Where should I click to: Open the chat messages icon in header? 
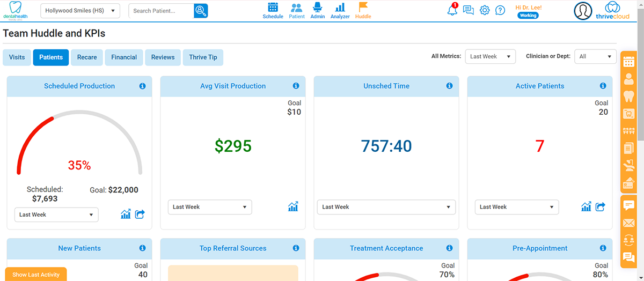(469, 10)
